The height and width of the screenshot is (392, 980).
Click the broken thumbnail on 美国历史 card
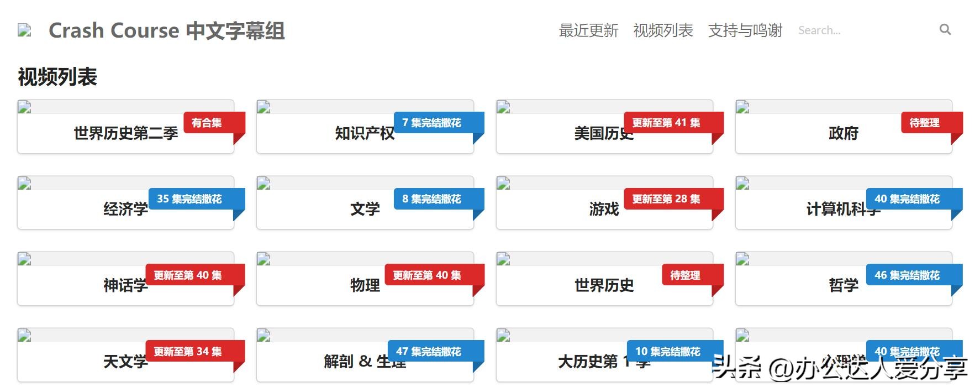pyautogui.click(x=503, y=107)
